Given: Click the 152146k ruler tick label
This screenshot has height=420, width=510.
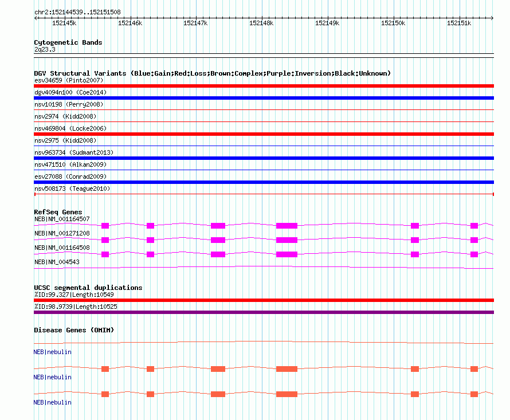Looking at the screenshot, I should click(x=130, y=23).
